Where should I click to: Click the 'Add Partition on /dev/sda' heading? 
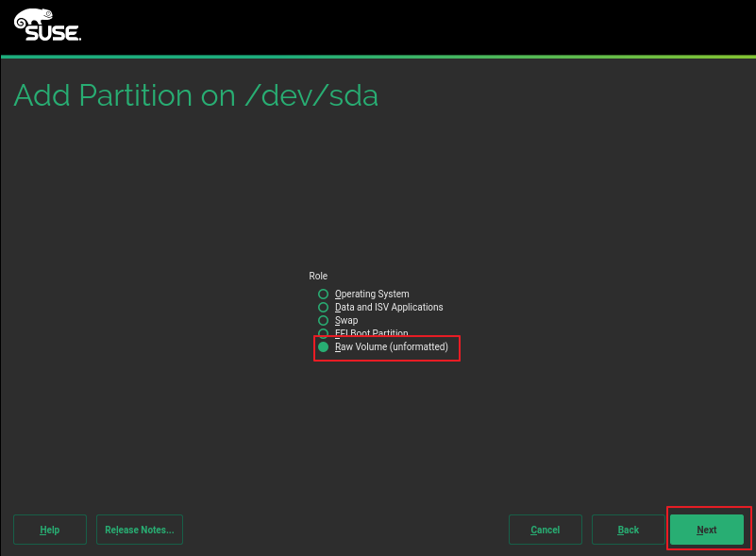195,95
